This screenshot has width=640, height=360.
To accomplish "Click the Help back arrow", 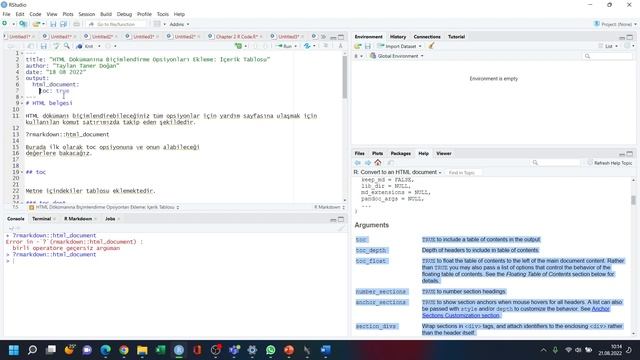I will [x=358, y=163].
